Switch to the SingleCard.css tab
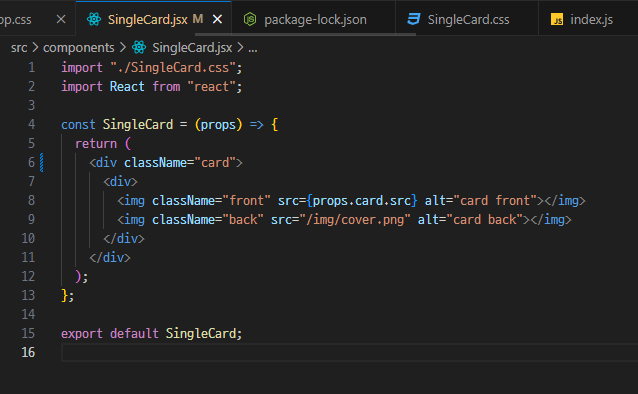Viewport: 638px width, 394px height. [x=467, y=19]
